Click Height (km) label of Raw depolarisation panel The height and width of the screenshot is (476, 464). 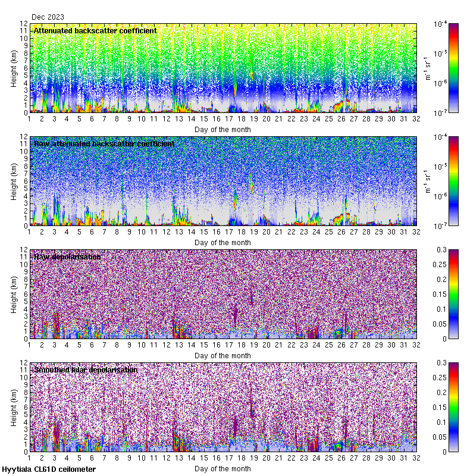tap(14, 294)
